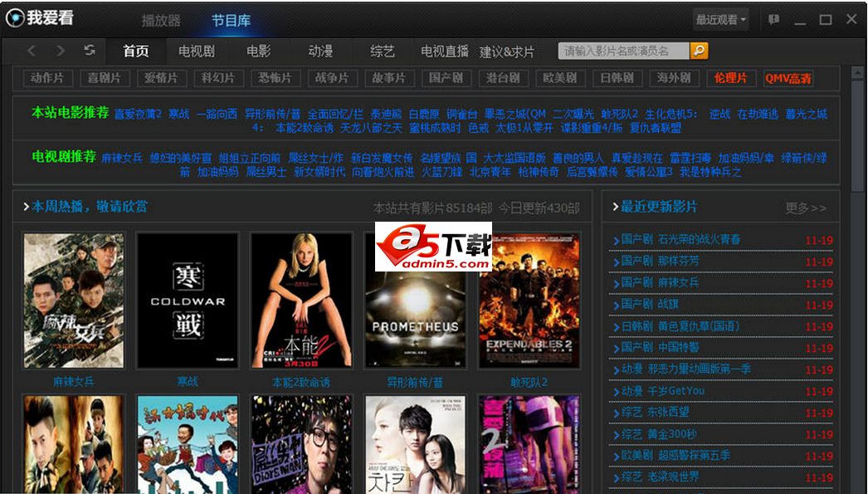Open the 新女婿时代 cartoon poster thumbnail
This screenshot has height=494, width=868.
(188, 445)
